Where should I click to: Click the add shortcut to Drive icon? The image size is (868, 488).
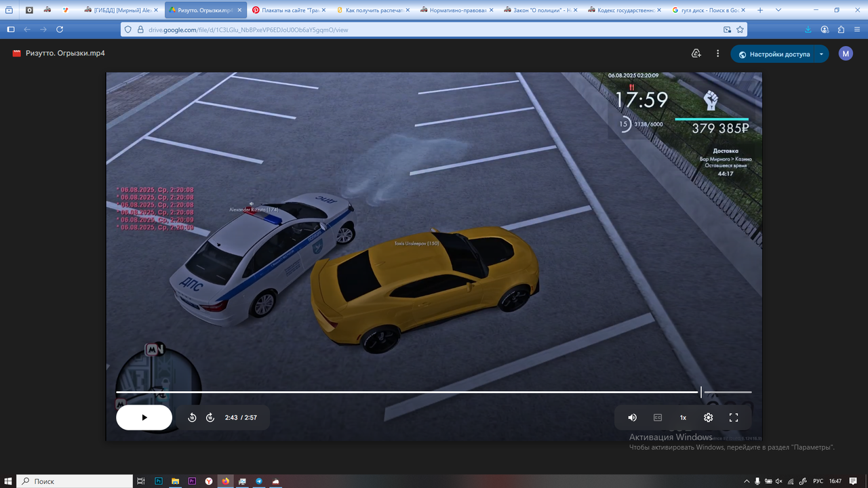point(696,54)
